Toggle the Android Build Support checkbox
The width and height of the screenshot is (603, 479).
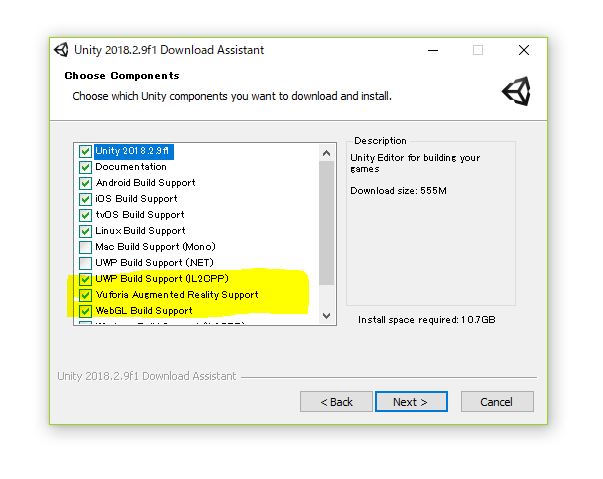coord(85,183)
